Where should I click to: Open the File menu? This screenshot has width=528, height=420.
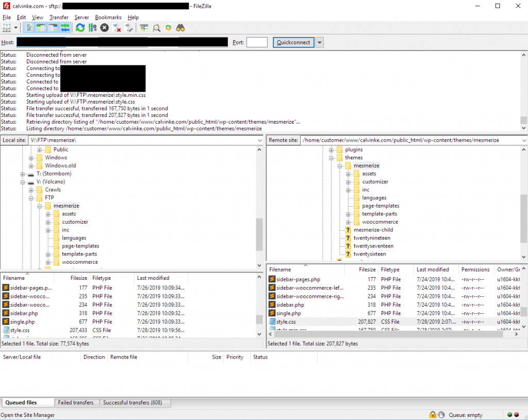[7, 17]
